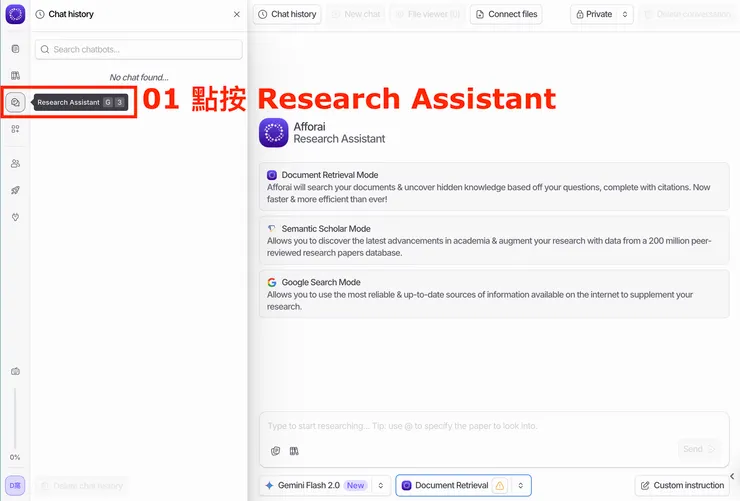Click the Chat history button in top bar
This screenshot has width=740, height=501.
click(x=287, y=14)
